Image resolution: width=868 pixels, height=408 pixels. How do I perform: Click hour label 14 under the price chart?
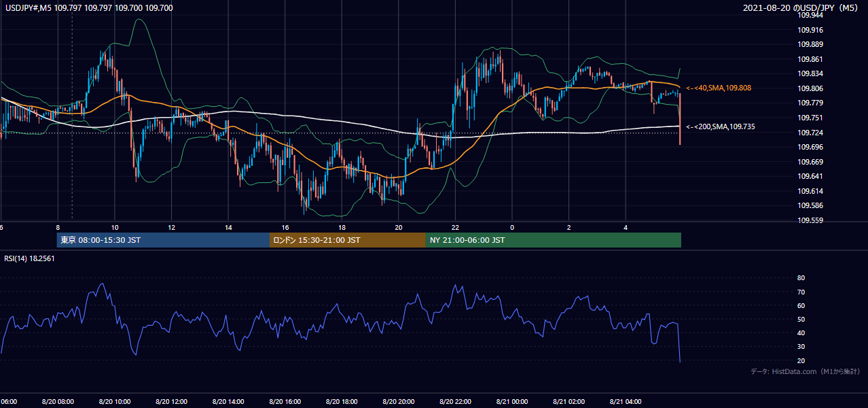coord(228,227)
